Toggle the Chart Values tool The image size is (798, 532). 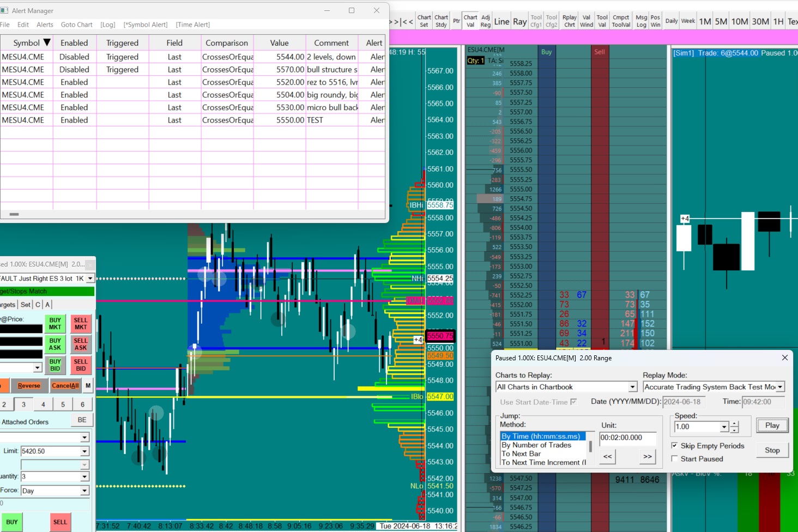tap(470, 21)
